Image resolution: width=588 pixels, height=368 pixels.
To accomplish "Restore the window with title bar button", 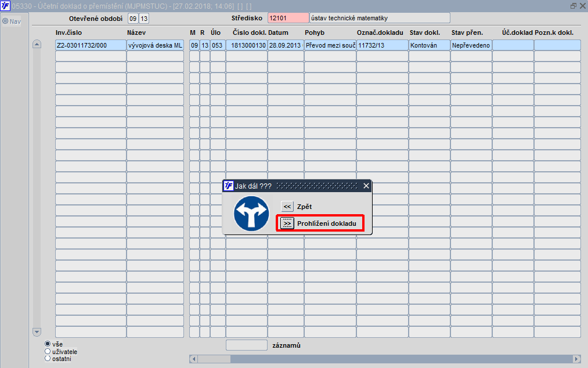I will point(573,6).
